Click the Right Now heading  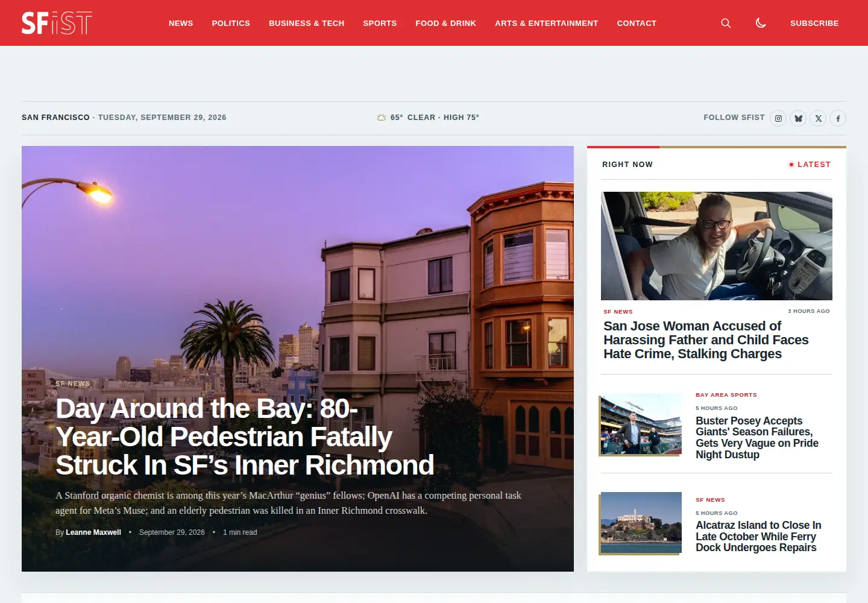[627, 165]
